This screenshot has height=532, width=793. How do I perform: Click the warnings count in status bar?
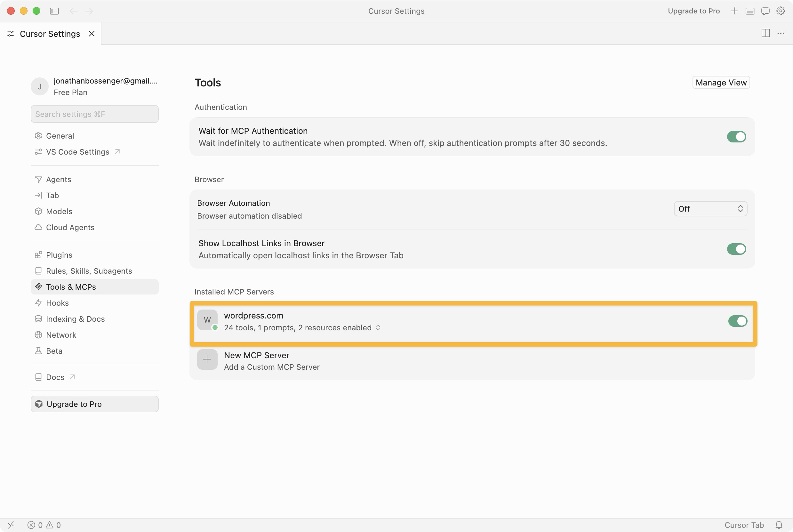tap(53, 525)
